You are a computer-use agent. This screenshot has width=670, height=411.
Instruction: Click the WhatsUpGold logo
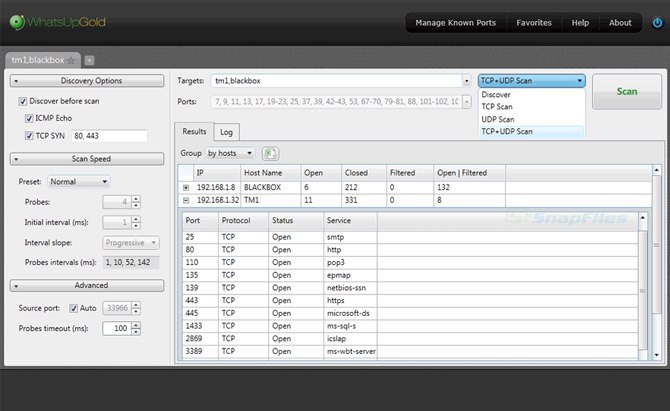click(58, 22)
